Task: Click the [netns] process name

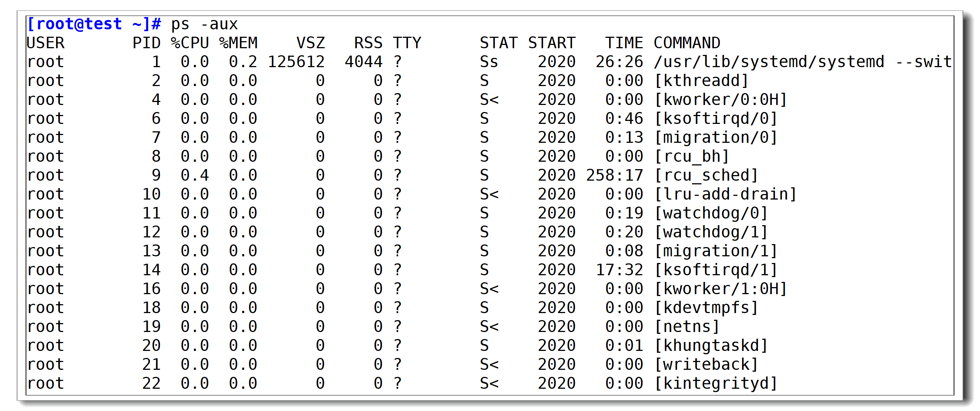Action: tap(687, 326)
